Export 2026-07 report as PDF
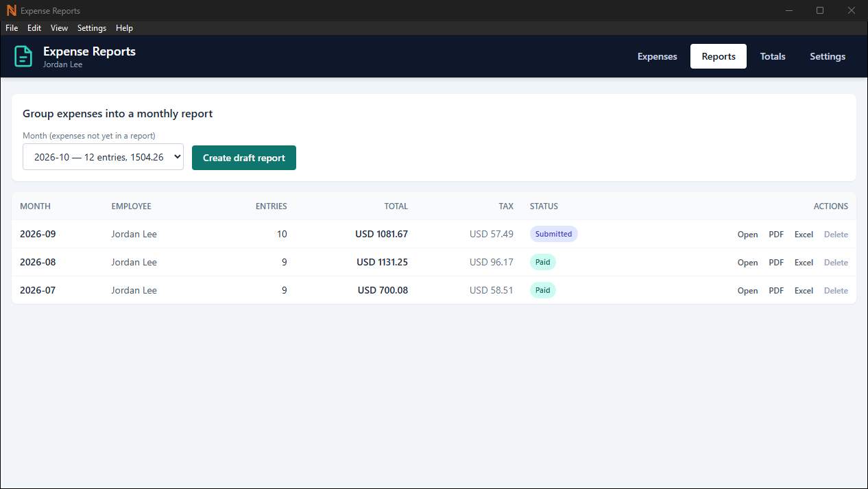This screenshot has width=868, height=489. (776, 291)
